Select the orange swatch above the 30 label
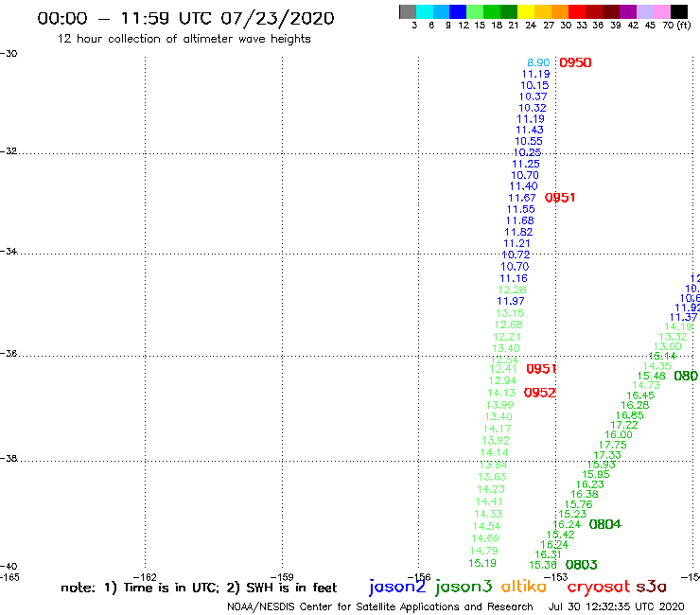Image resolution: width=700 pixels, height=615 pixels. tap(560, 11)
